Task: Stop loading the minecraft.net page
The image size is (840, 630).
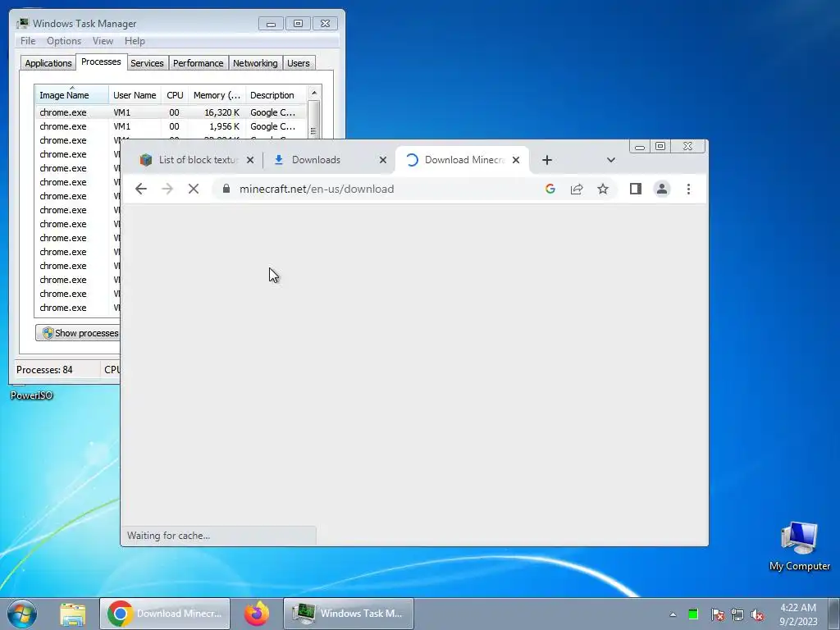Action: click(194, 189)
